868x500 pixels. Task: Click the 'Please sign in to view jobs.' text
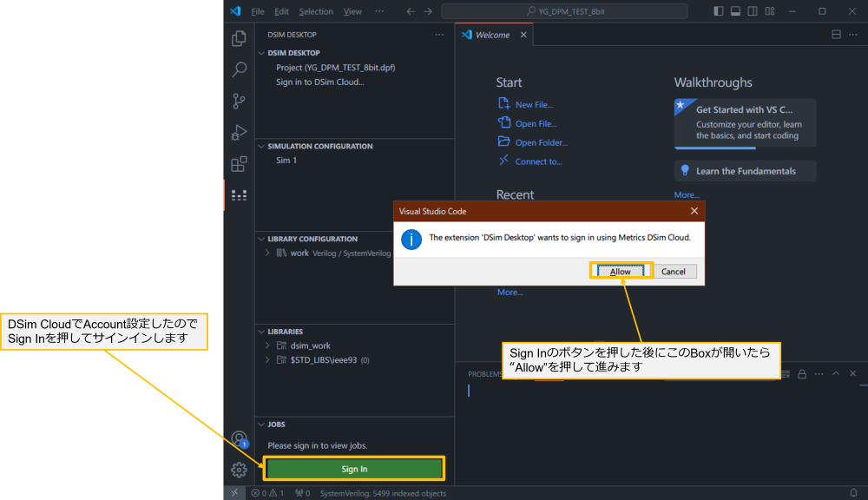tap(317, 445)
